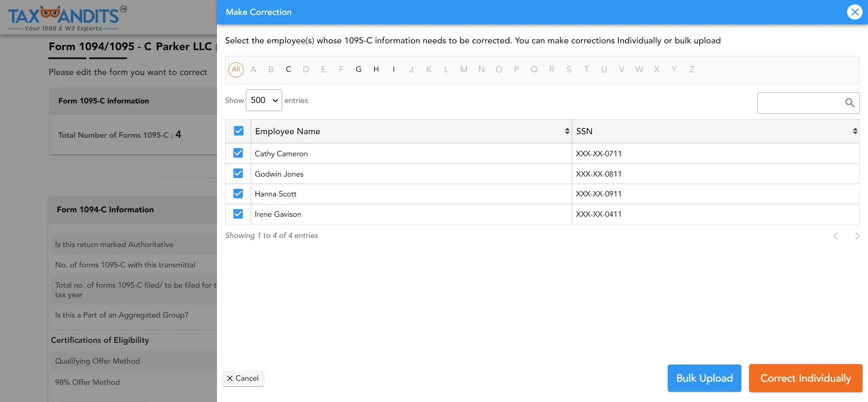The image size is (868, 402).
Task: Click the Bulk Upload button
Action: click(704, 378)
